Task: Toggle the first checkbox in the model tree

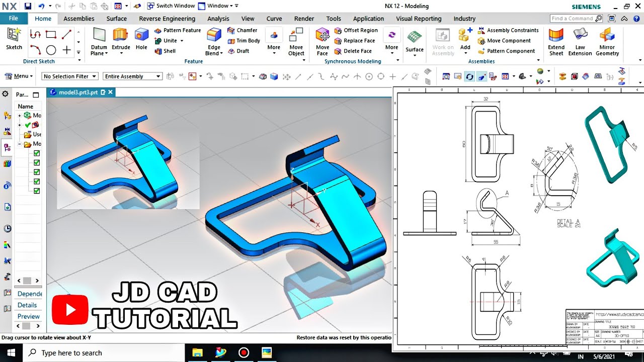Action: [37, 153]
